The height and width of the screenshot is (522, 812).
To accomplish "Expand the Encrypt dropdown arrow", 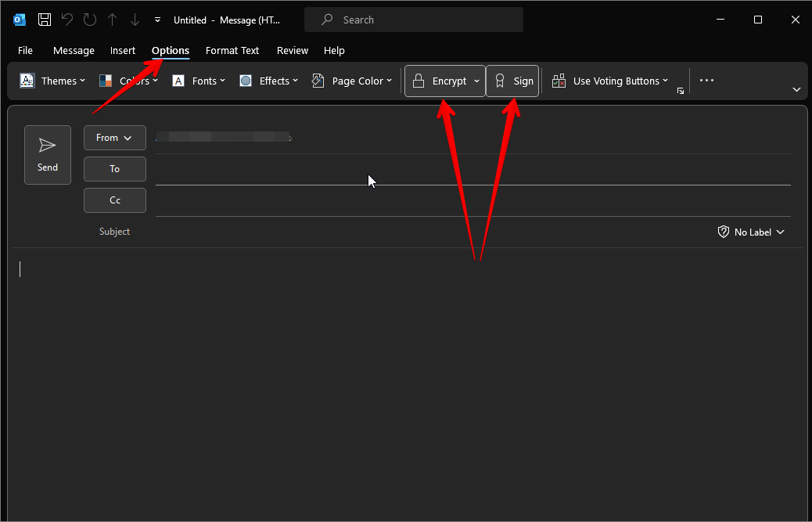I will (477, 81).
